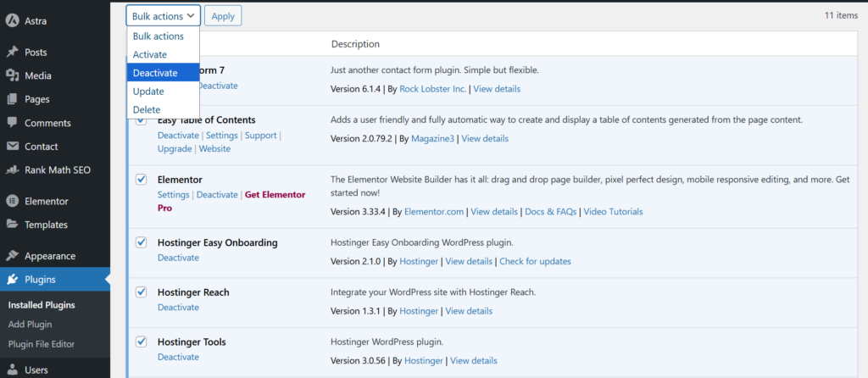Collapse the Bulk actions dropdown
This screenshot has width=868, height=378.
(164, 15)
